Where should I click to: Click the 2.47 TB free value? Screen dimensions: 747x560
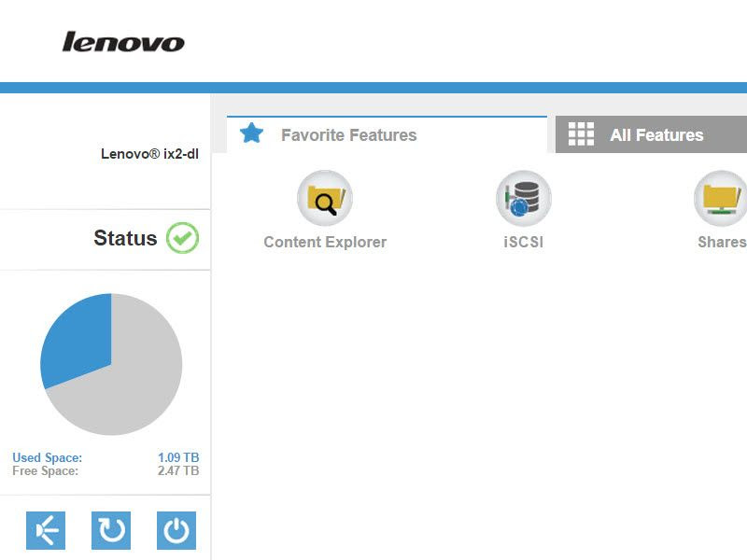coord(178,471)
